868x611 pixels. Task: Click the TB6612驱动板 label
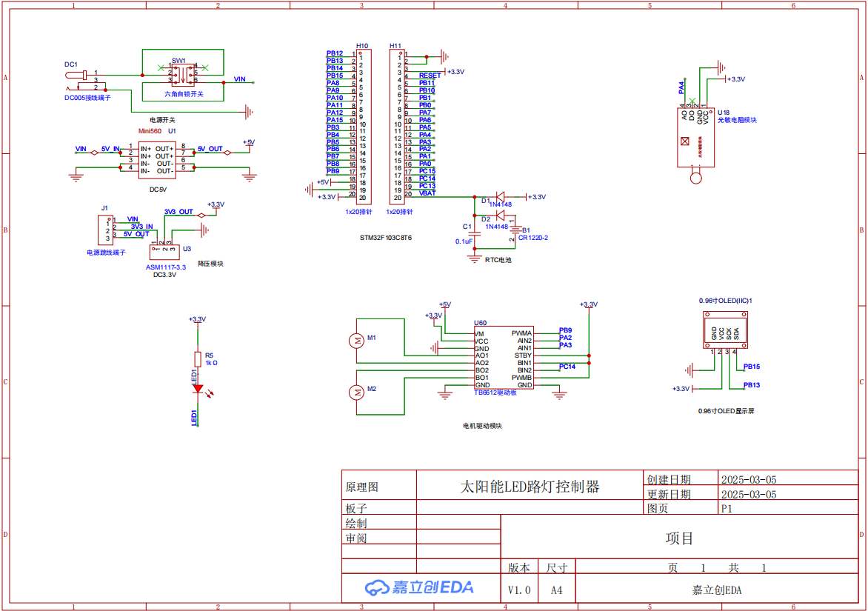coord(495,393)
